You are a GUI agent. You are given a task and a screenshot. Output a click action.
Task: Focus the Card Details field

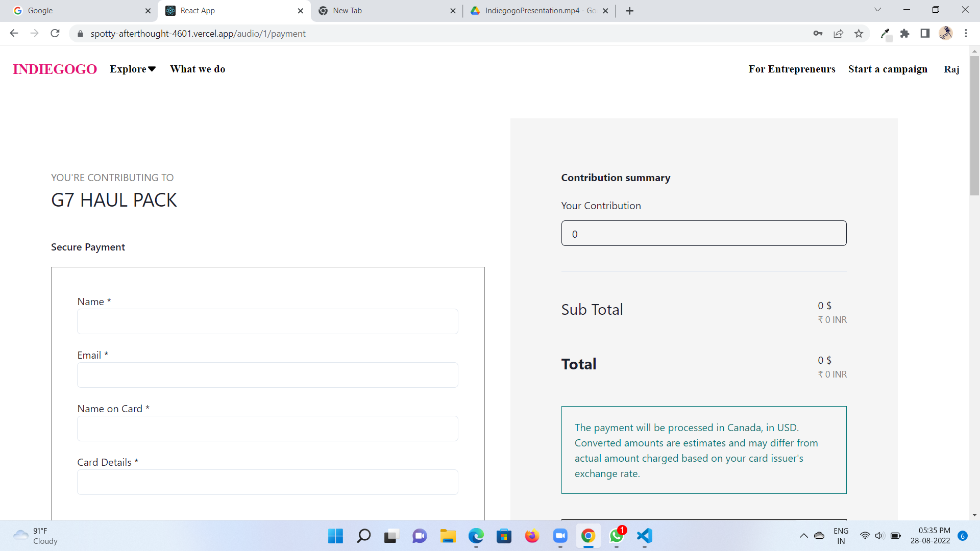[267, 482]
